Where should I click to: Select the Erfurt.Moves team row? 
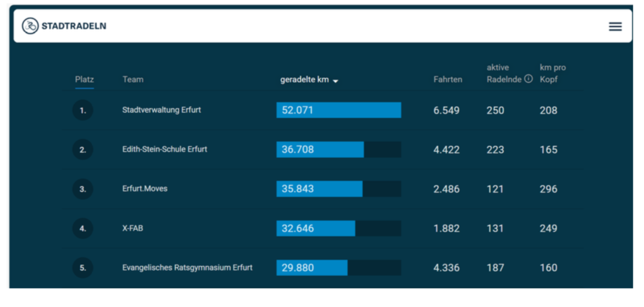(x=145, y=189)
